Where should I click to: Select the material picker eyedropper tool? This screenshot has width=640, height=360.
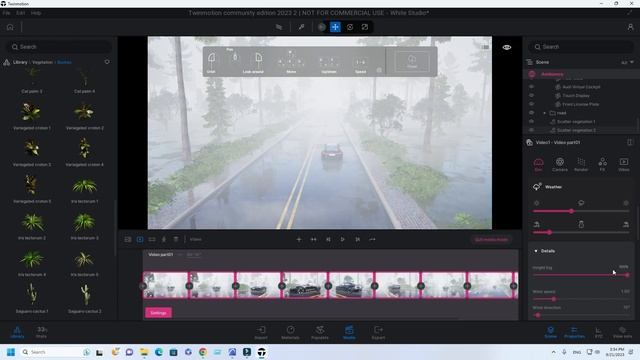click(x=301, y=27)
